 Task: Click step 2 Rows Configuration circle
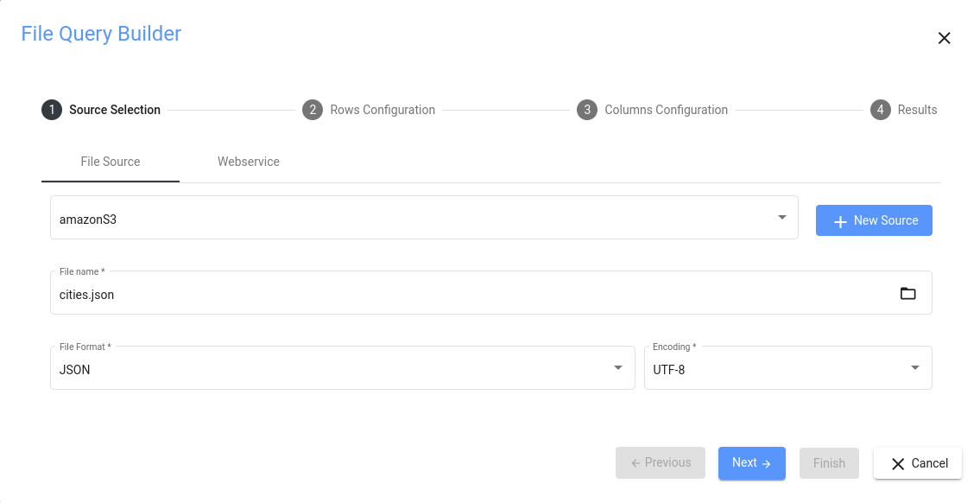pyautogui.click(x=313, y=110)
